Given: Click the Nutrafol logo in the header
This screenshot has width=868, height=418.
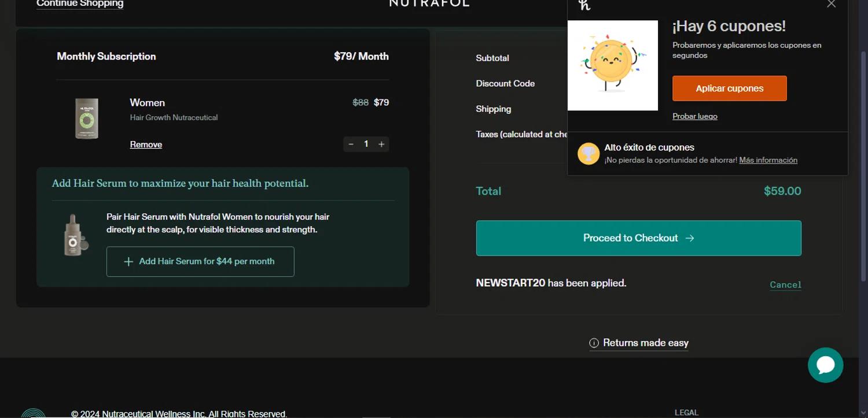Looking at the screenshot, I should pos(429,3).
